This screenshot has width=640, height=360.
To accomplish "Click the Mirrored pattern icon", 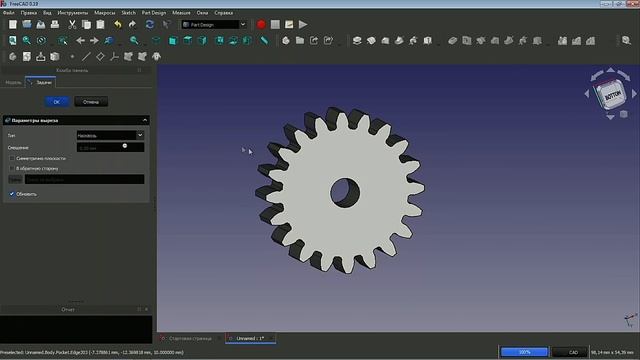I will (562, 40).
